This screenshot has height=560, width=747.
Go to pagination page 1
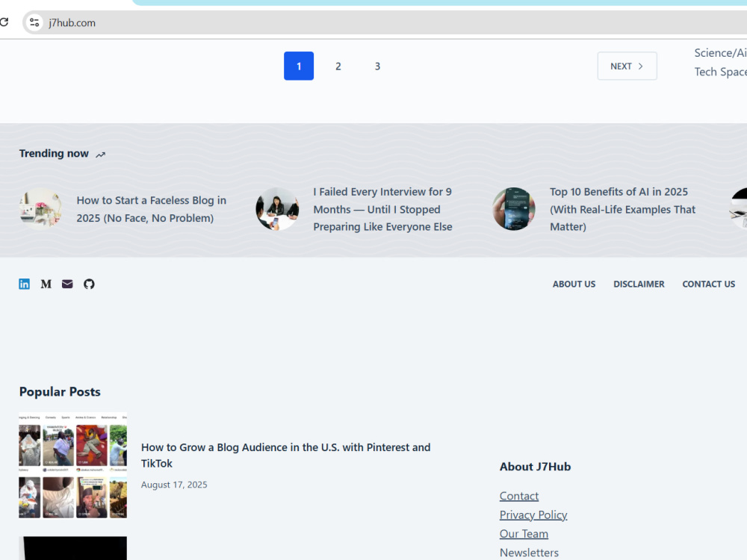pos(299,66)
